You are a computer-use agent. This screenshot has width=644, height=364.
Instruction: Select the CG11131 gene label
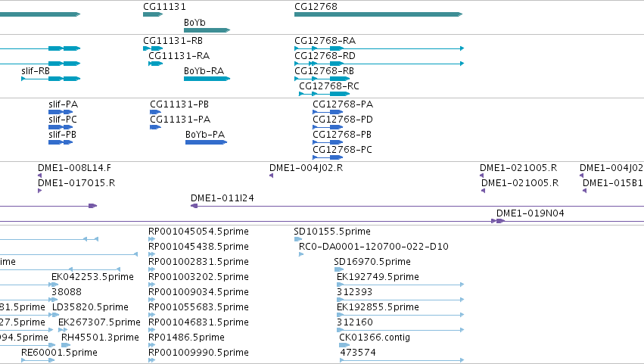[164, 7]
